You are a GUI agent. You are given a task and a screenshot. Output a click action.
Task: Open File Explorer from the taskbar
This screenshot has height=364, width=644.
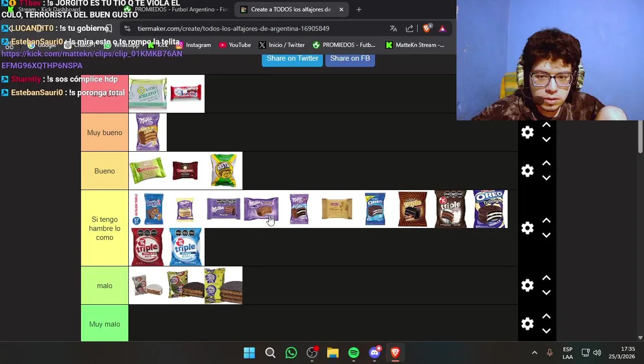coord(333,353)
